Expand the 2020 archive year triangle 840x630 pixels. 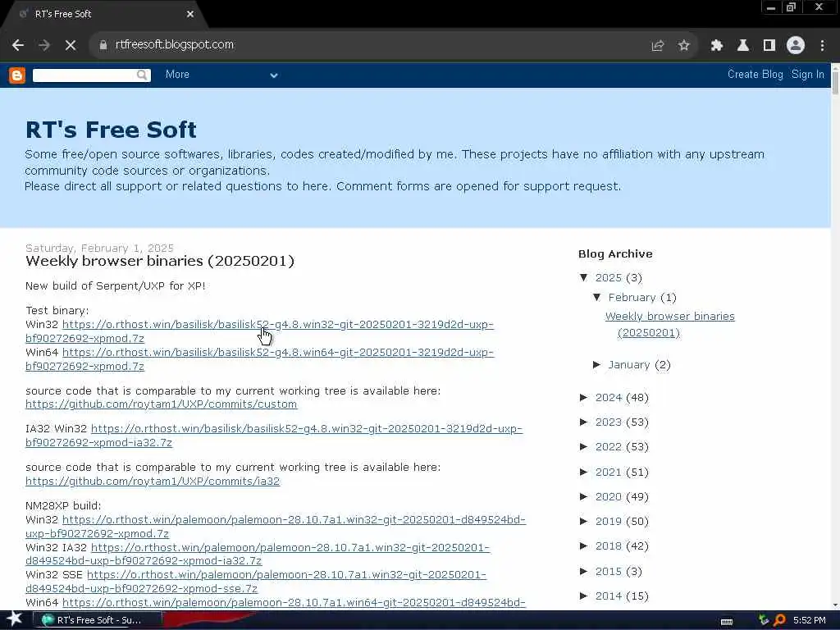click(584, 496)
